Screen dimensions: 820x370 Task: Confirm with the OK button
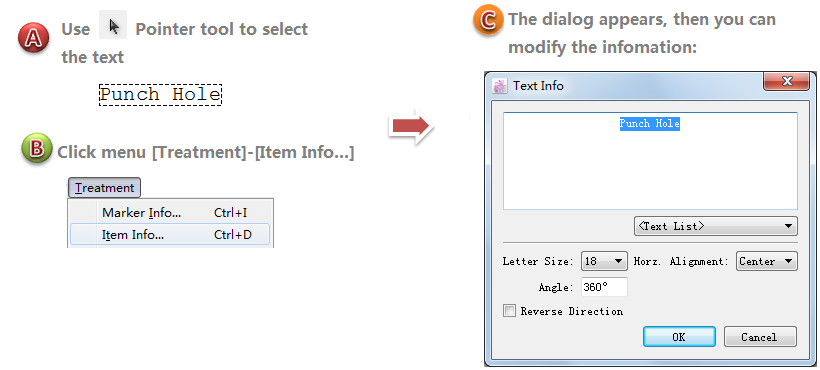click(x=679, y=337)
